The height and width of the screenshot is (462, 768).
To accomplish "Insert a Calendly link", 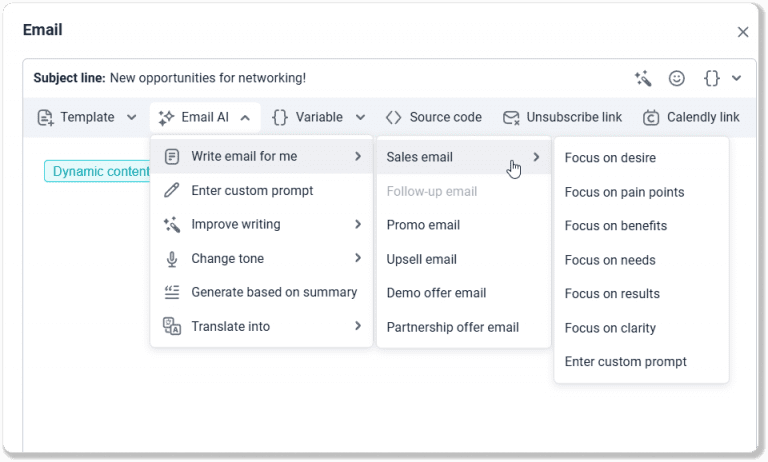I will pos(691,117).
